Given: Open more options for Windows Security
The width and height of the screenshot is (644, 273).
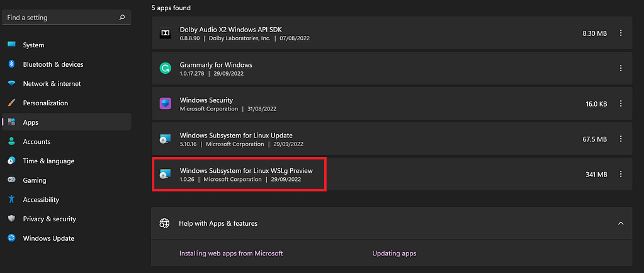Looking at the screenshot, I should 621,103.
